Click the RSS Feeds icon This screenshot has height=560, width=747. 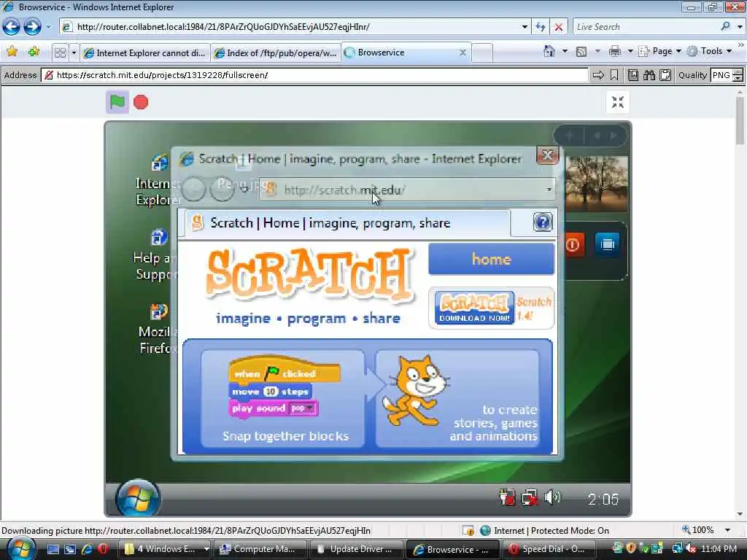pyautogui.click(x=581, y=52)
